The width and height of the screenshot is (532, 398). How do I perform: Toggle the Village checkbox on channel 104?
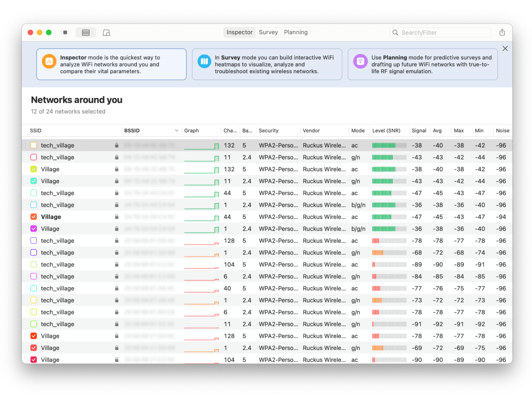34,359
